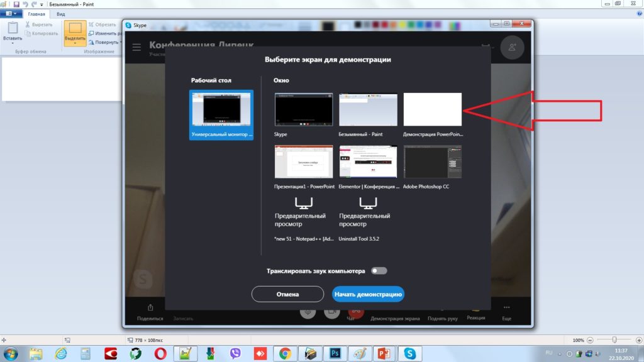Click the Вставить paste icon in Paint

(x=13, y=28)
